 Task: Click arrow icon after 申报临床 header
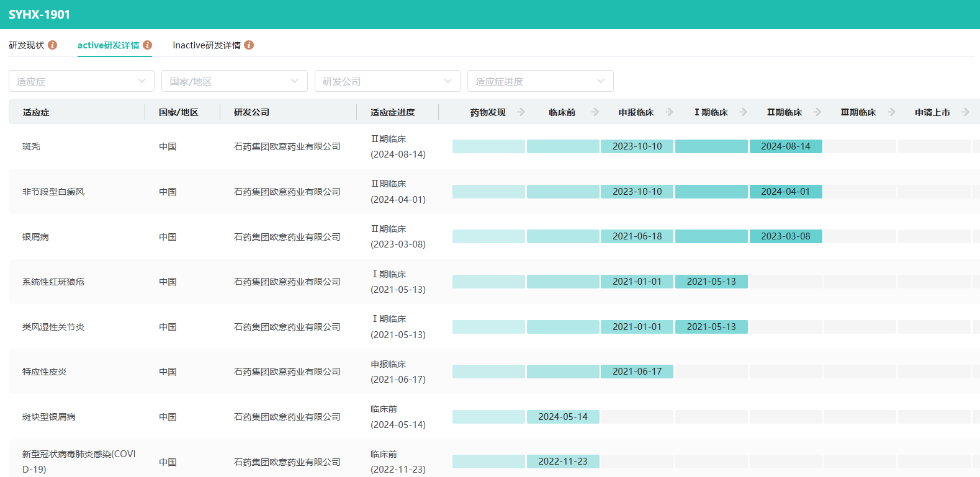669,112
